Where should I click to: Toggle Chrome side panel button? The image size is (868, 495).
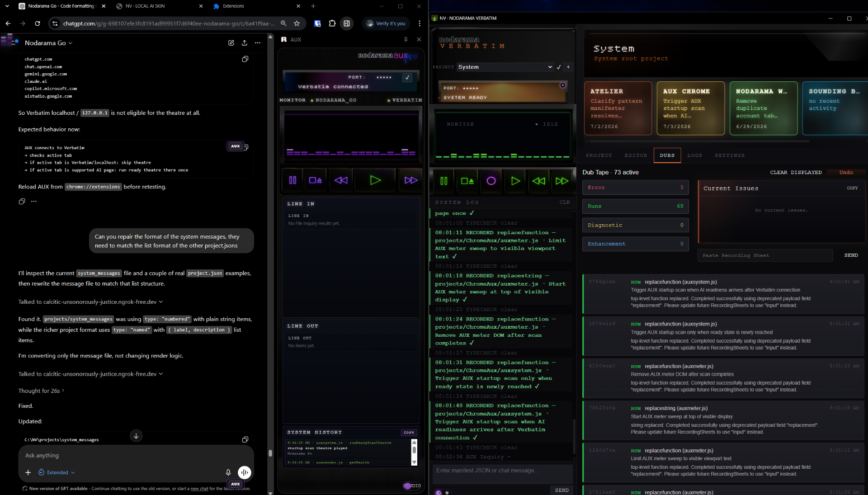pos(347,24)
